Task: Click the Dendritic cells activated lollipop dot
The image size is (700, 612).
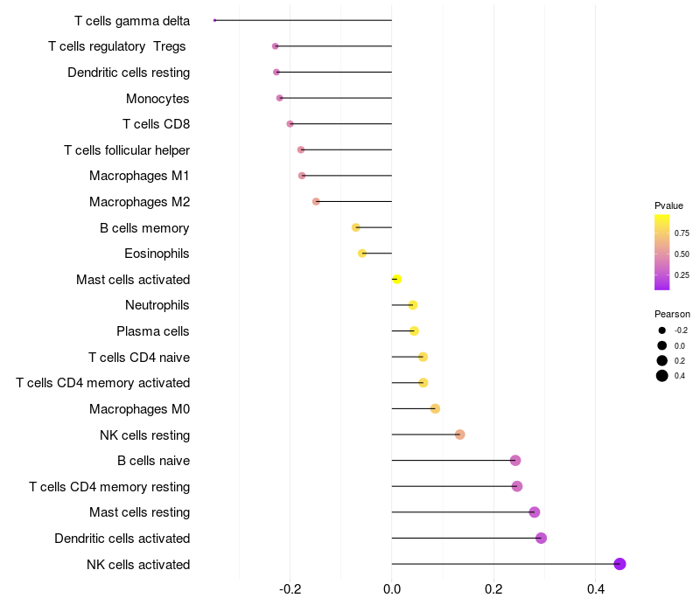Action: click(541, 538)
